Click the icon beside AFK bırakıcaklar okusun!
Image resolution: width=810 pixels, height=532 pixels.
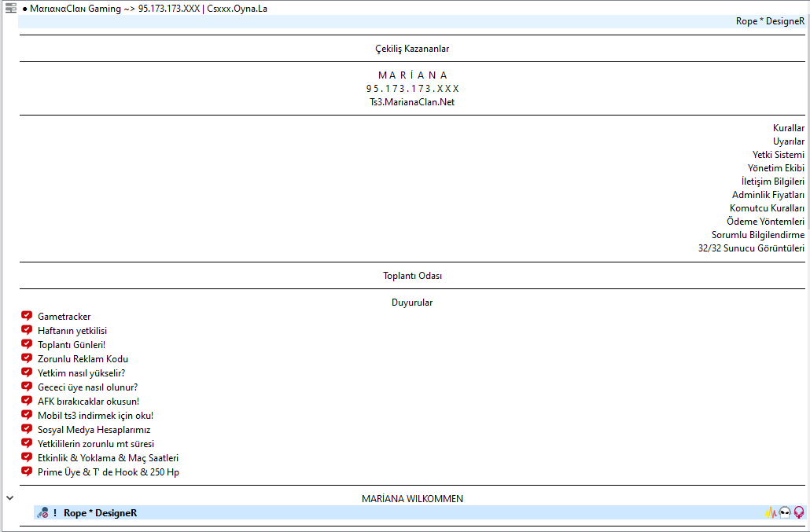coord(27,401)
